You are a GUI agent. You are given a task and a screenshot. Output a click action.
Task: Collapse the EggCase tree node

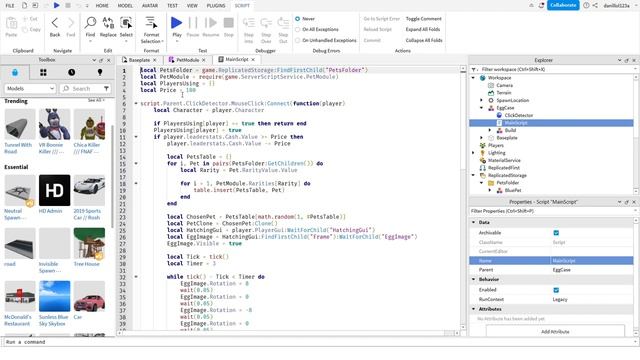pyautogui.click(x=482, y=108)
